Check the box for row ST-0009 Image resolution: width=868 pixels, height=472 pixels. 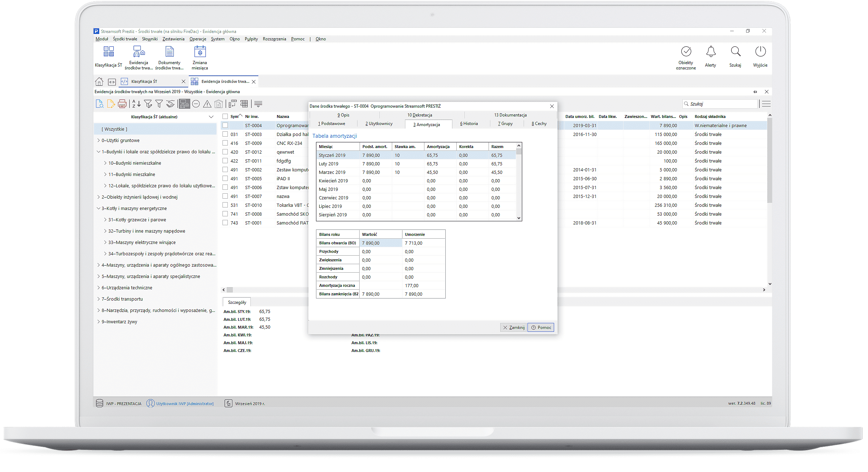pyautogui.click(x=225, y=143)
